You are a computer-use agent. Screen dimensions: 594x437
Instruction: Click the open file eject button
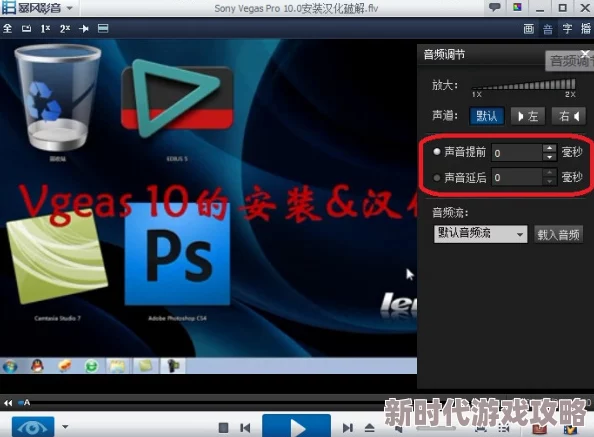tap(369, 428)
